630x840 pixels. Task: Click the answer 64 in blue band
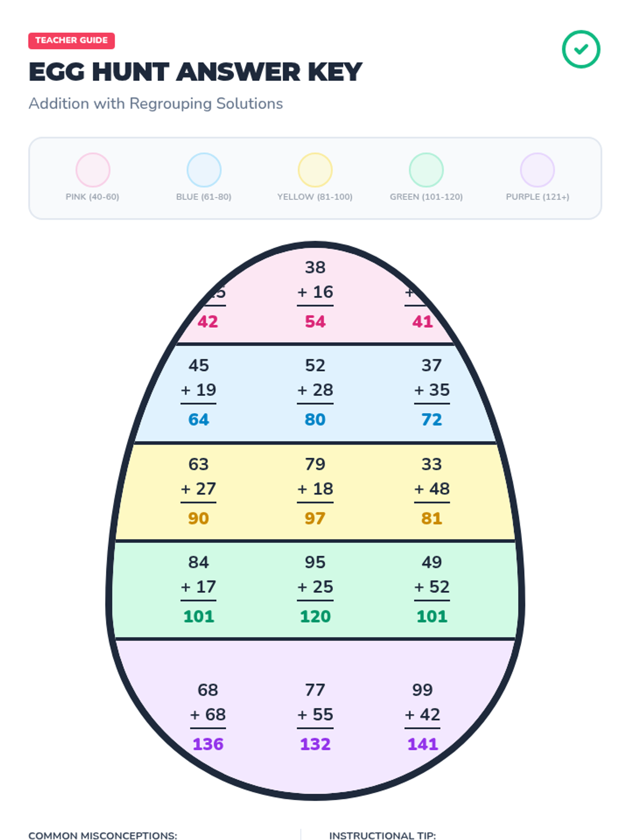click(198, 419)
